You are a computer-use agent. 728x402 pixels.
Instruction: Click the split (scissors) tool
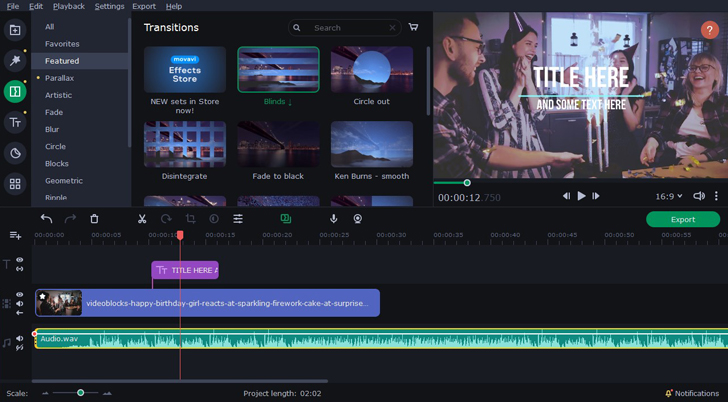tap(142, 219)
